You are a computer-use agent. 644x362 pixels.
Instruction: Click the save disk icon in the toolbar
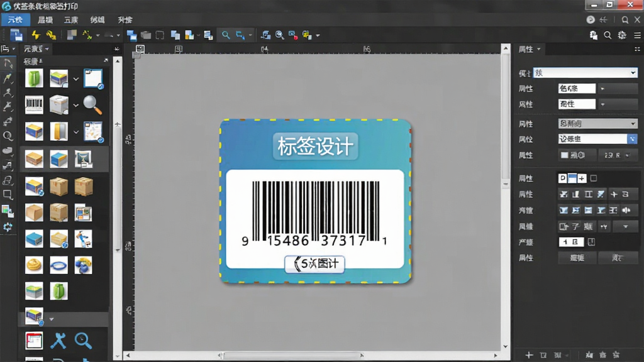(x=16, y=35)
